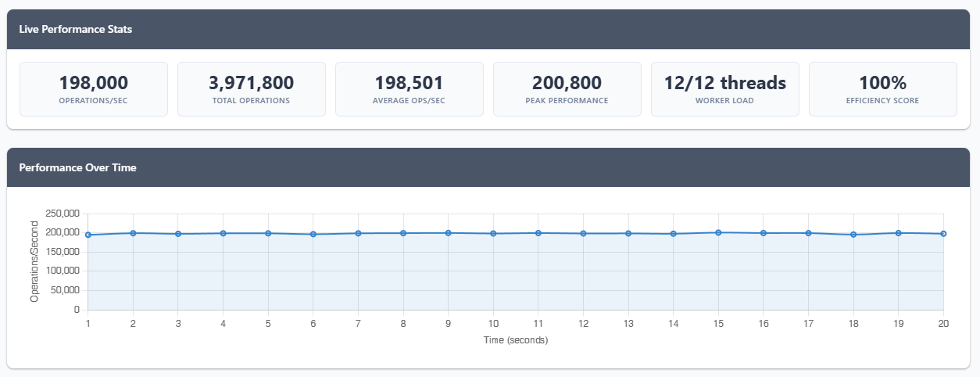
Task: Click the data point at second 6
Action: pyautogui.click(x=313, y=234)
